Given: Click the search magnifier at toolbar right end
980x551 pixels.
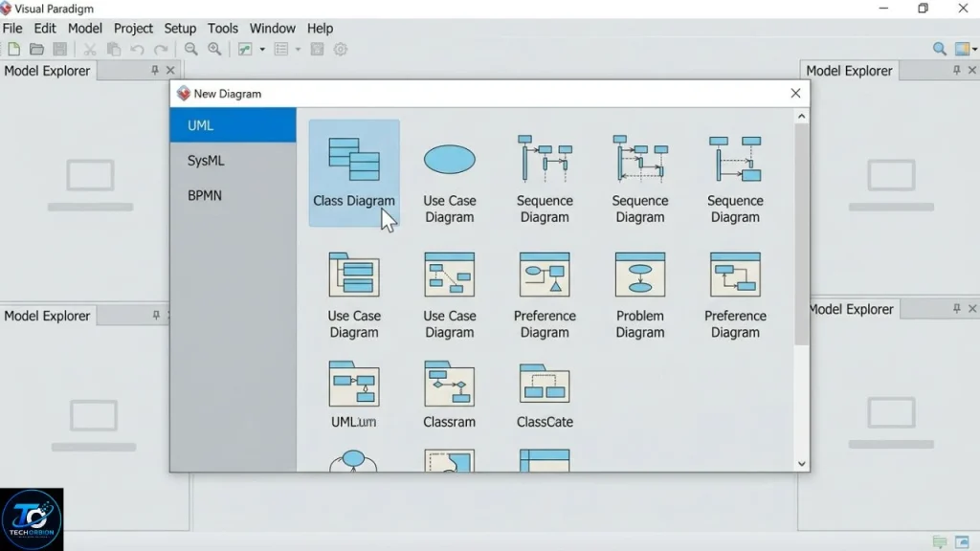Looking at the screenshot, I should (940, 50).
